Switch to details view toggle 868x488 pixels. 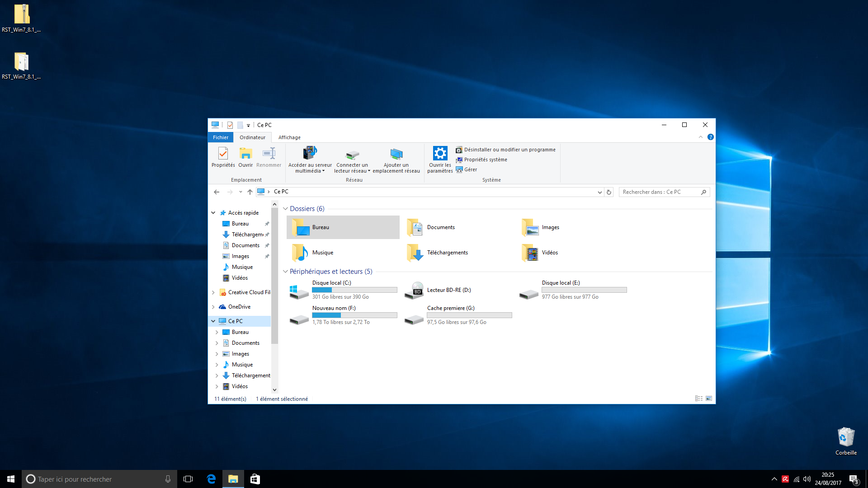[x=699, y=399]
